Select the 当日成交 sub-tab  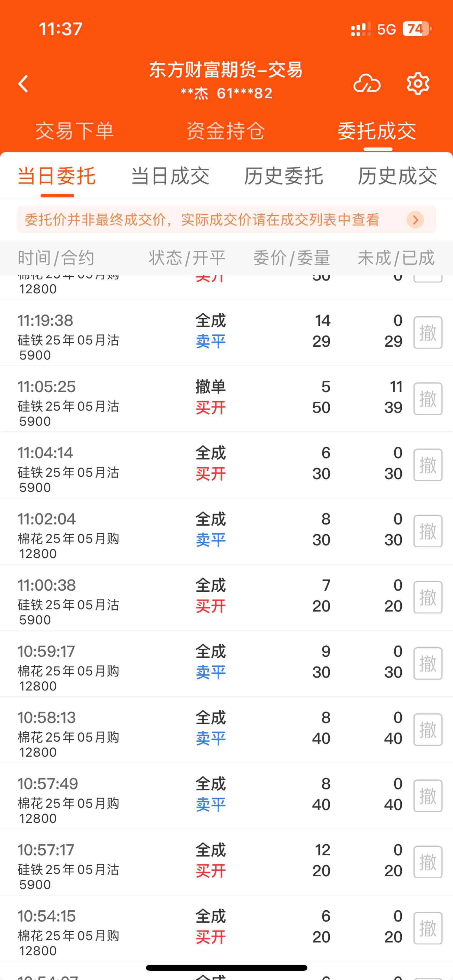tap(170, 176)
